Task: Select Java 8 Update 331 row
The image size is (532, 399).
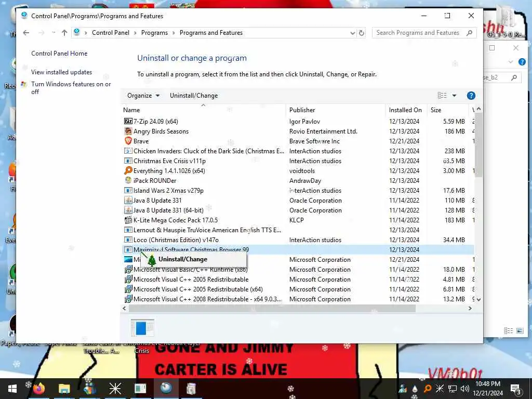Action: (298, 200)
